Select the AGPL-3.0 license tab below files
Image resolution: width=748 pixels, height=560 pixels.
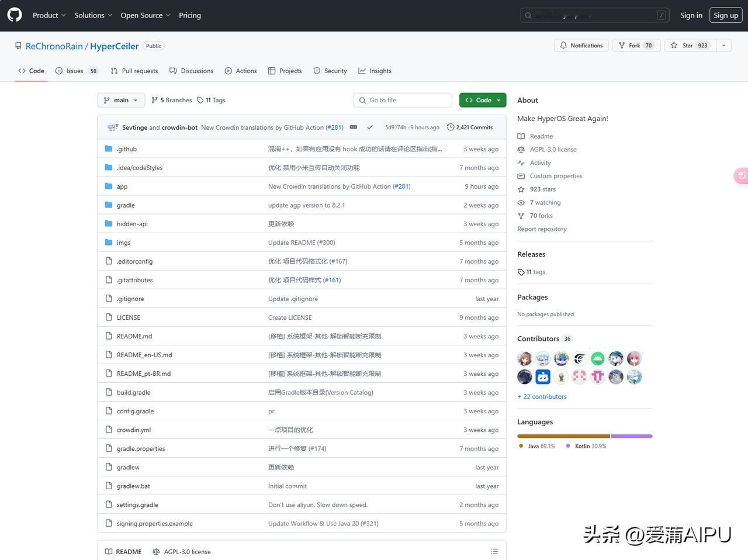182,551
